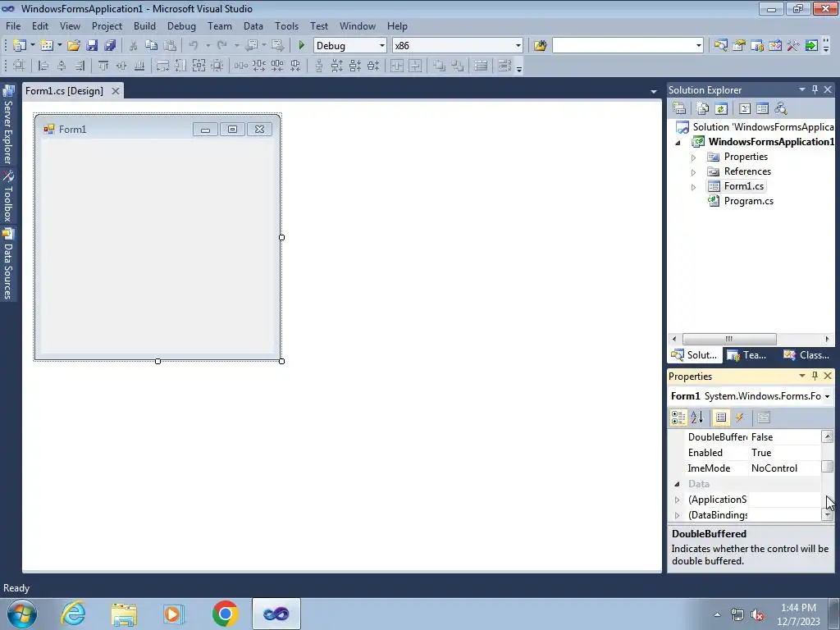Click the Windows Start orb

[22, 614]
